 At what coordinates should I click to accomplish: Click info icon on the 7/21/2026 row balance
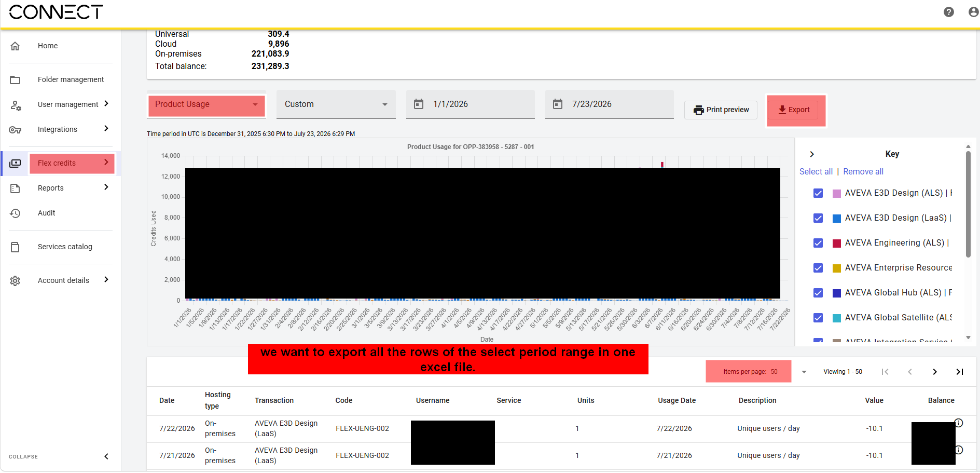(959, 450)
